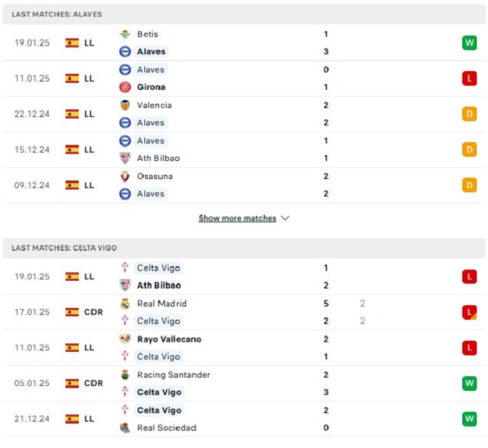Image resolution: width=488 pixels, height=448 pixels.
Task: Click the Girona club crest icon
Action: tap(125, 87)
